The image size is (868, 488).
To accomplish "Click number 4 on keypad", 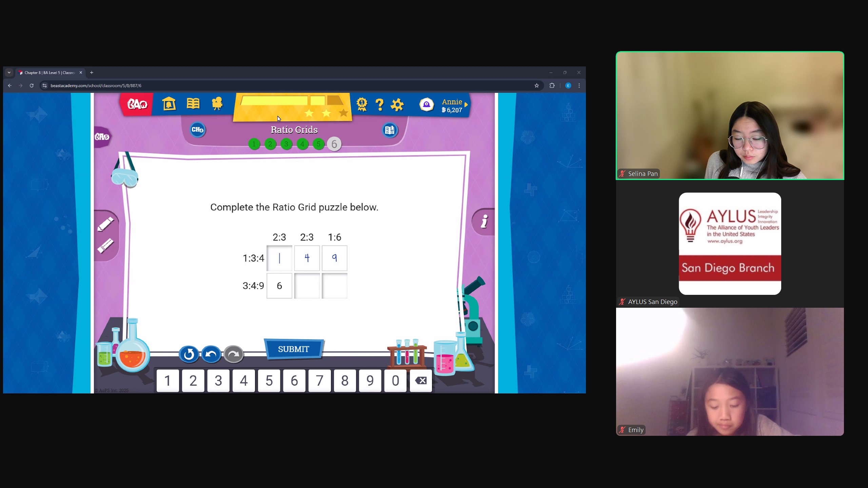I will tap(244, 381).
